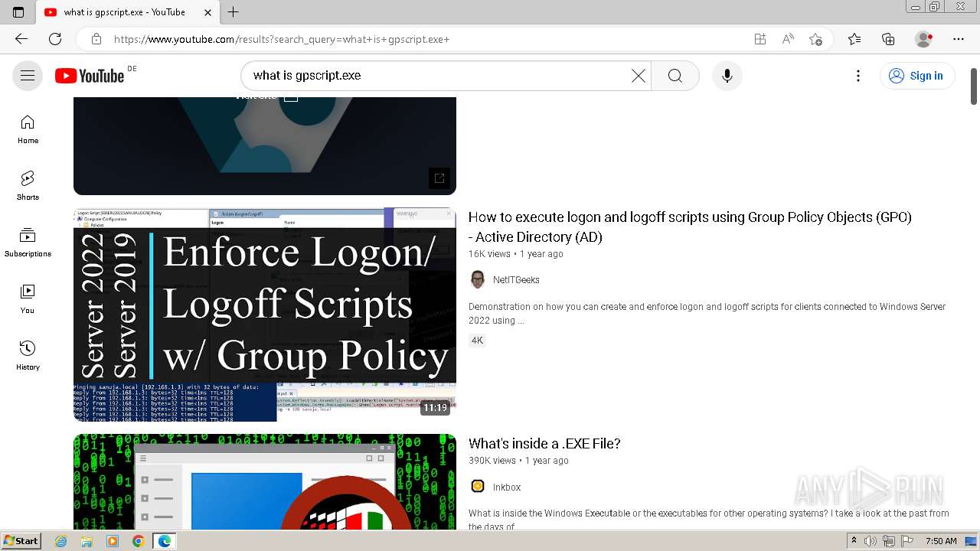Open 'What's inside a .EXE File?' title
This screenshot has height=551, width=980.
(544, 444)
